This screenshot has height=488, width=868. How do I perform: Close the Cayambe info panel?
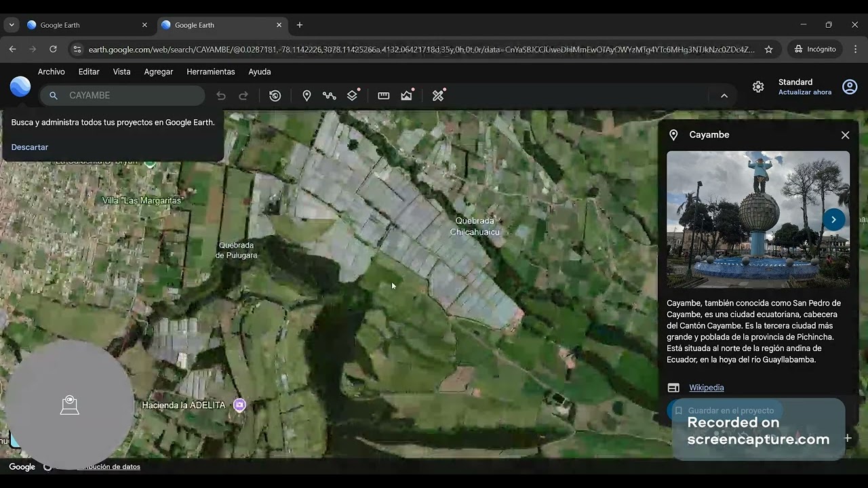pos(845,135)
